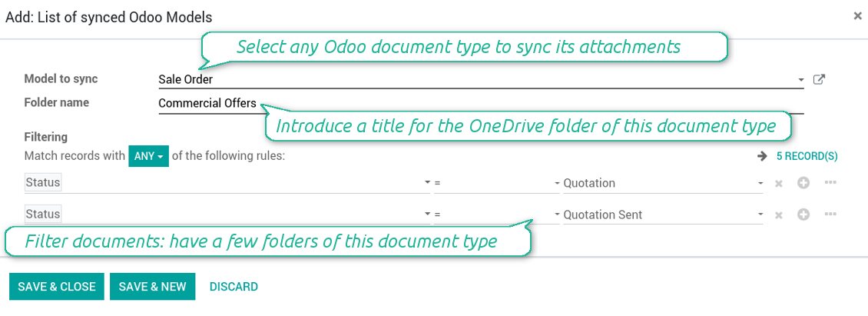Image resolution: width=868 pixels, height=316 pixels.
Task: Open the ANY match condition dropdown
Action: pyautogui.click(x=148, y=156)
